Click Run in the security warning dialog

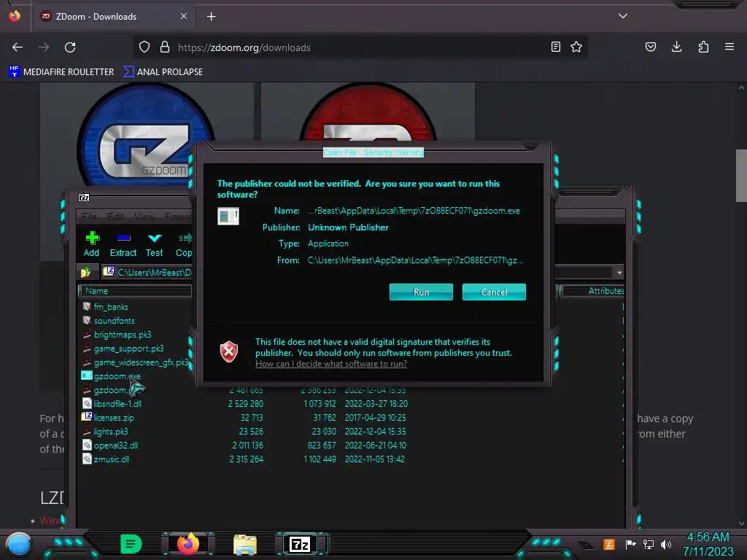[421, 292]
